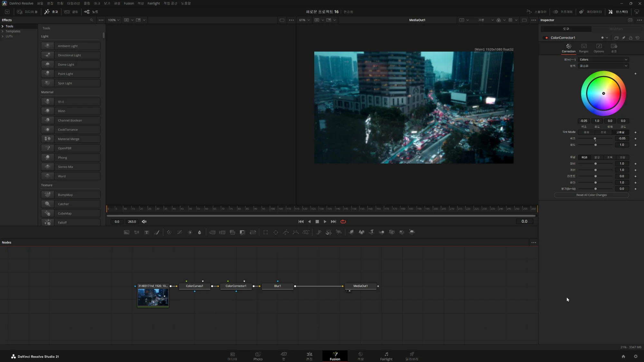Expand the Templates tree item
644x362 pixels.
[x=3, y=31]
